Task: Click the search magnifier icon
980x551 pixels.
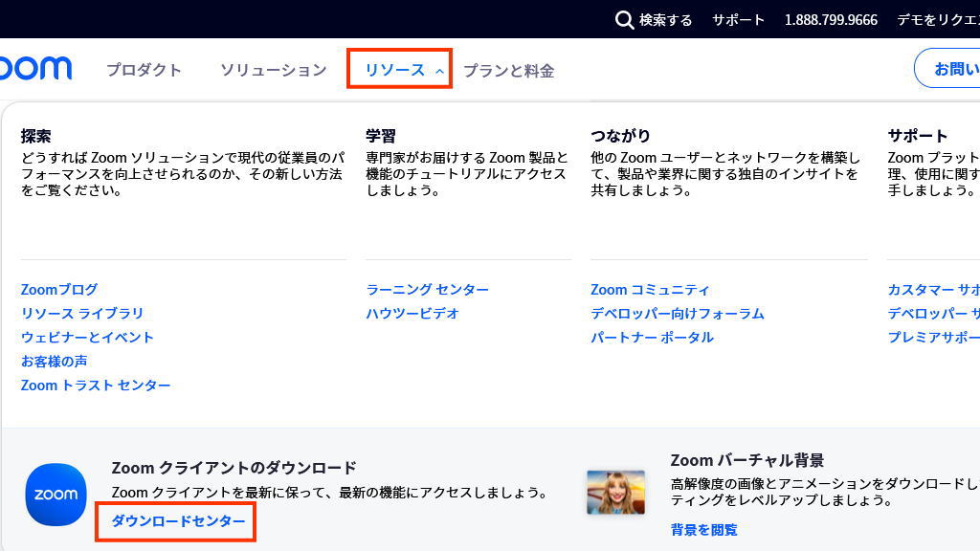Action: click(x=624, y=20)
